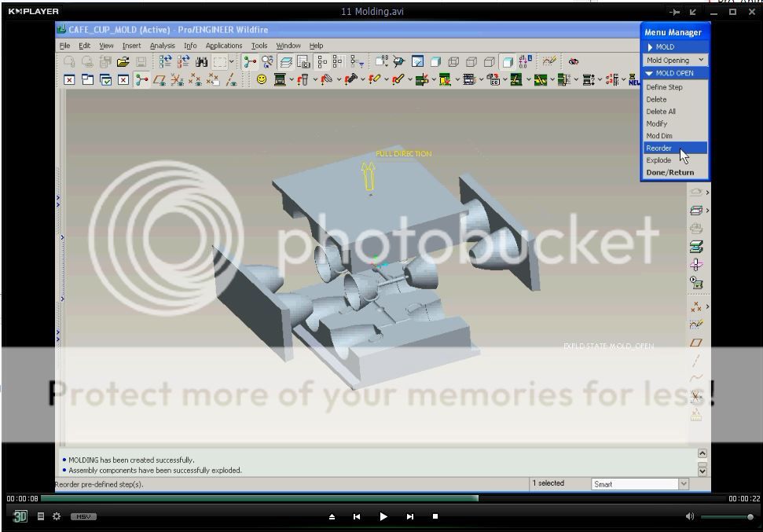Click the message area scroll-up arrow

702,453
